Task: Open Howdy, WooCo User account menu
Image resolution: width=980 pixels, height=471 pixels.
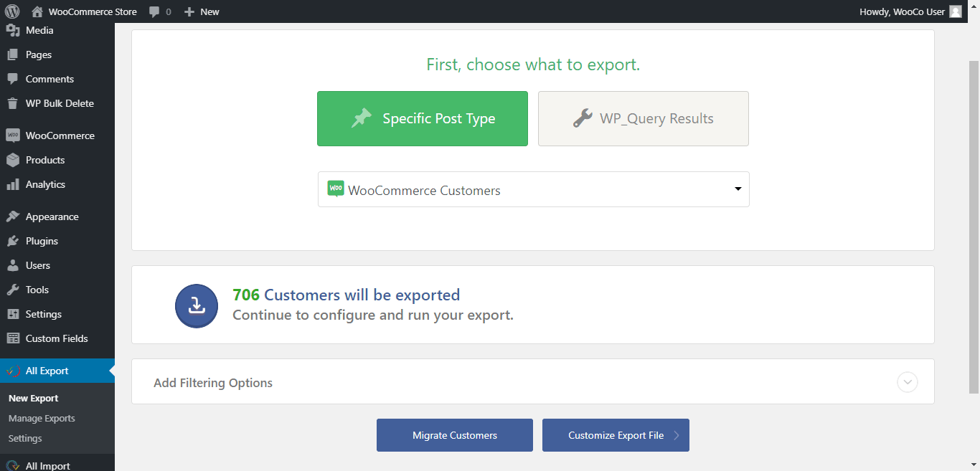Action: pos(910,11)
